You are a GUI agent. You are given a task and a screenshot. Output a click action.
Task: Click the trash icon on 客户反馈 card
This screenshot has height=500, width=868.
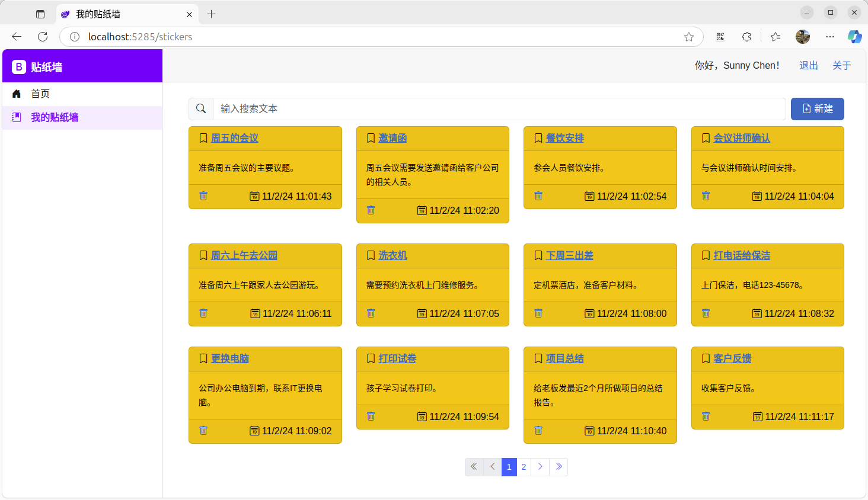(x=706, y=416)
